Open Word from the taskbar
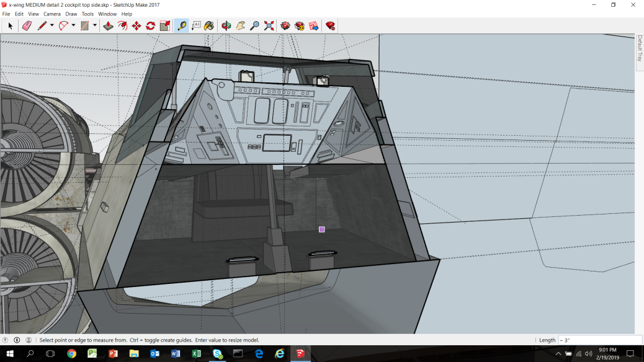Viewport: 644px width, 362px height. 176,353
